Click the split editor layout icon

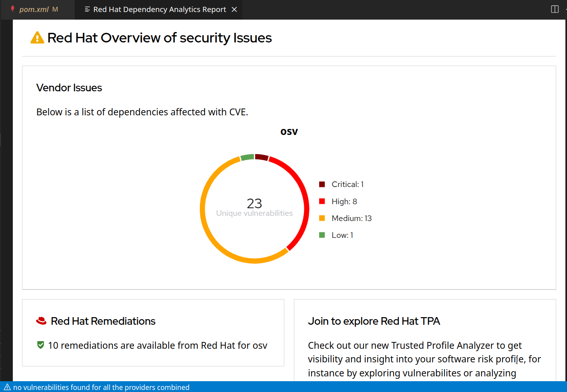555,9
